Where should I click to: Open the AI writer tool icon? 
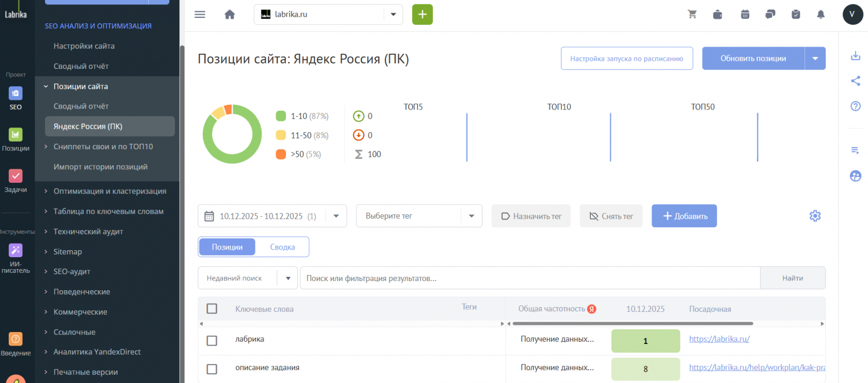pyautogui.click(x=16, y=250)
